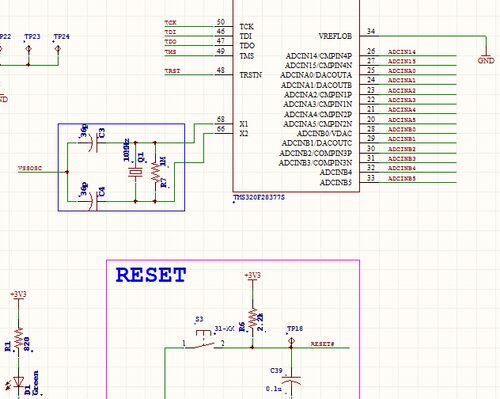Select the ADCIN15 net label
Viewport: 500px width, 399px height.
(402, 61)
